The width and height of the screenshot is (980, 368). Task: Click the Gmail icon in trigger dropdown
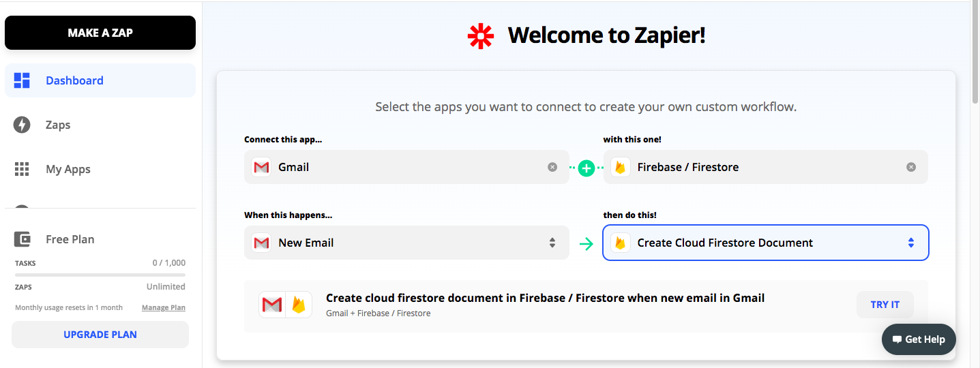click(x=261, y=243)
